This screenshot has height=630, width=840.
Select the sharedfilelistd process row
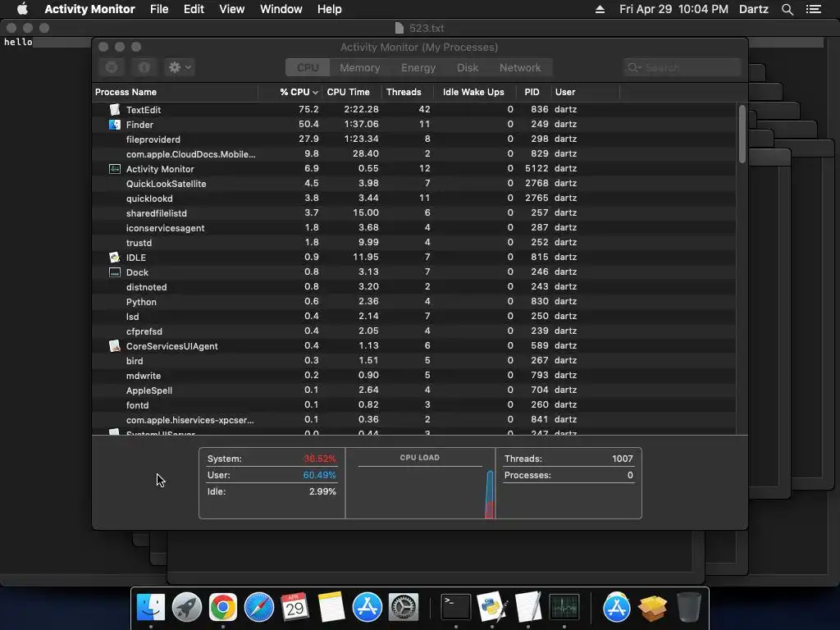[x=414, y=213]
